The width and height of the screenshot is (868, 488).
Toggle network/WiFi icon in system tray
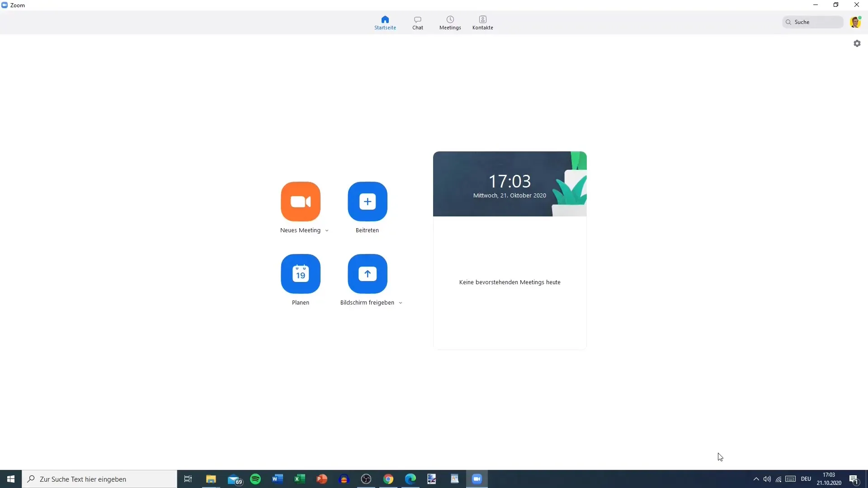778,479
